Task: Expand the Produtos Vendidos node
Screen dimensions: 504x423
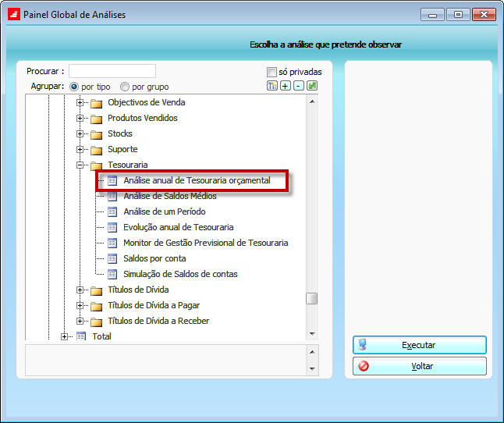Action: coord(80,119)
